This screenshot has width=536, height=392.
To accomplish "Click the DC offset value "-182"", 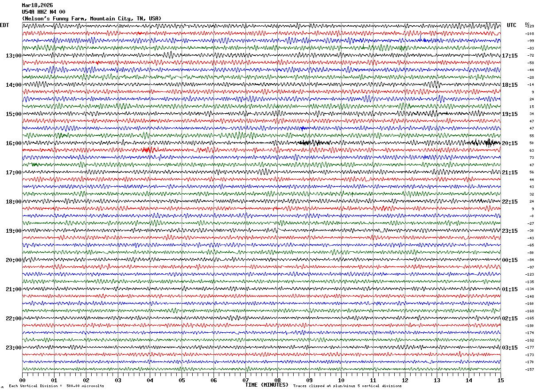I will (x=529, y=340).
